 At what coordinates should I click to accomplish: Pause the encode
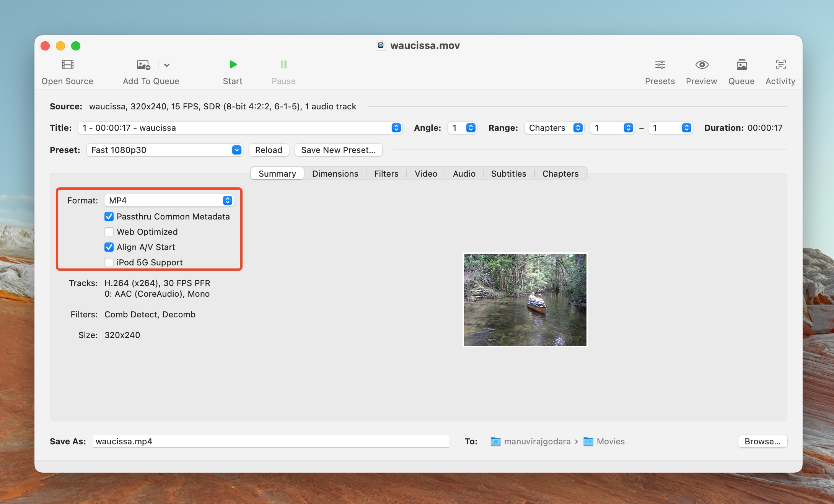tap(283, 64)
